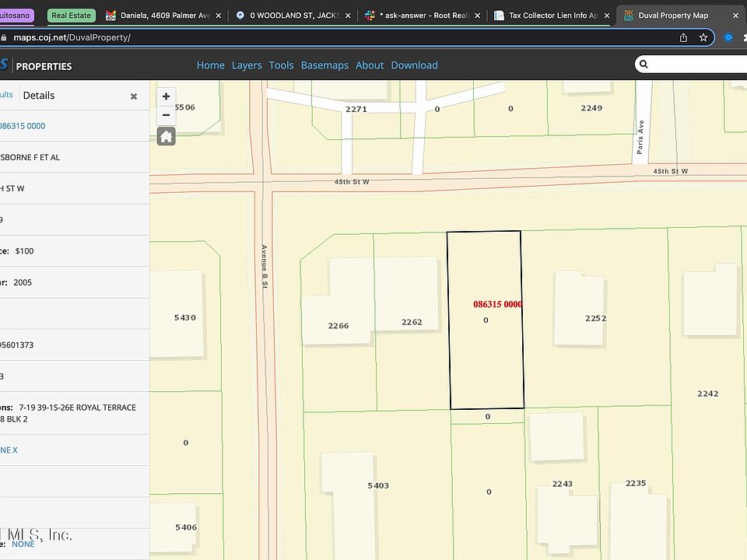Click parcel 2271 on the map
747x560 pixels.
click(356, 109)
